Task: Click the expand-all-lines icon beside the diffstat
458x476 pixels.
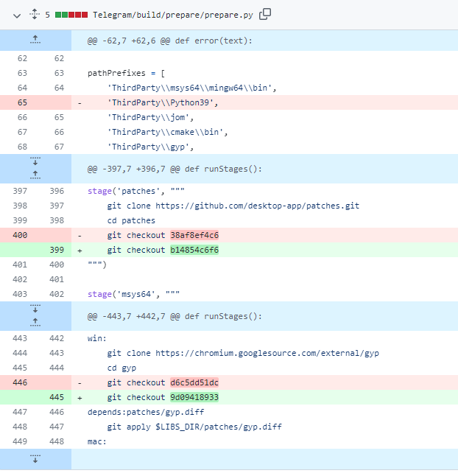Action: [35, 14]
